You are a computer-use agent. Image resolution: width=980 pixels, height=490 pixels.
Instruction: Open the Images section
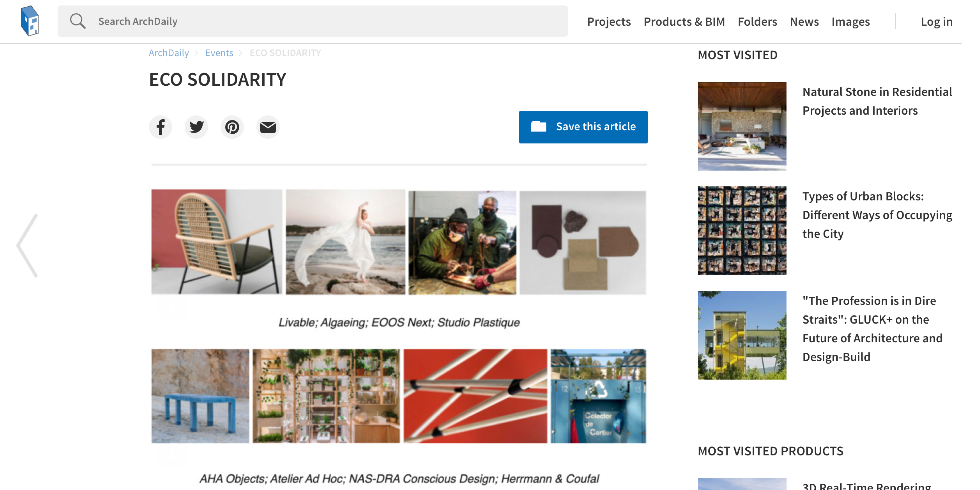(850, 21)
